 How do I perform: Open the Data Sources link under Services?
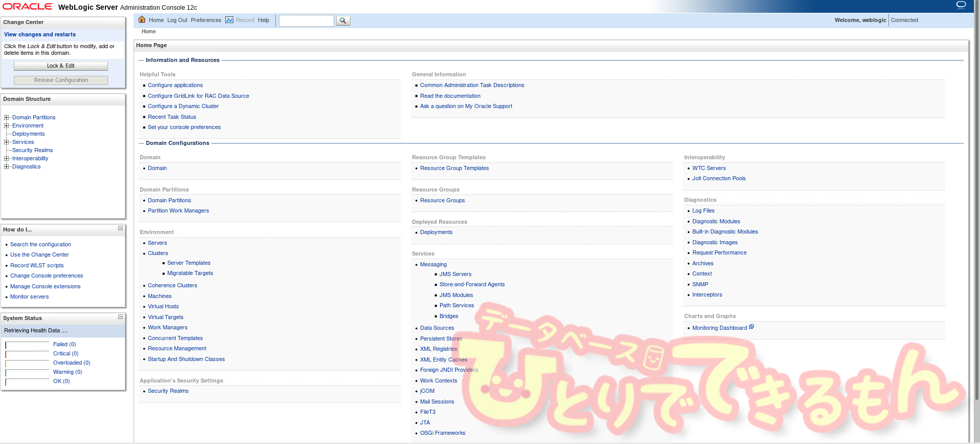click(437, 328)
